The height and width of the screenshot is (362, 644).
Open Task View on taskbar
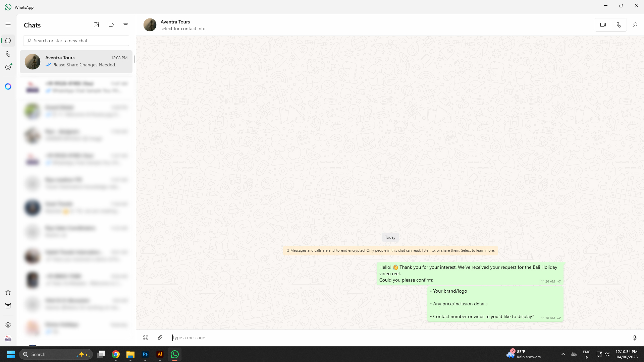click(101, 354)
